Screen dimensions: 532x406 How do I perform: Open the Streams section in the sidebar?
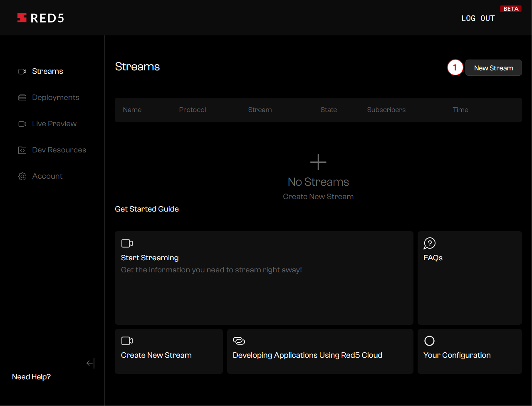pyautogui.click(x=47, y=71)
